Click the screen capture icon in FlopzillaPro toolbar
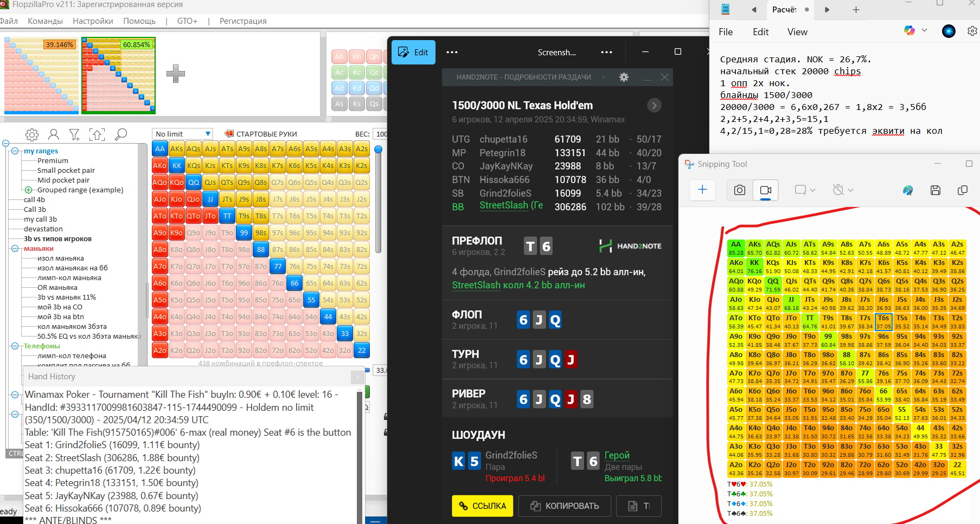The width and height of the screenshot is (980, 524). click(97, 134)
